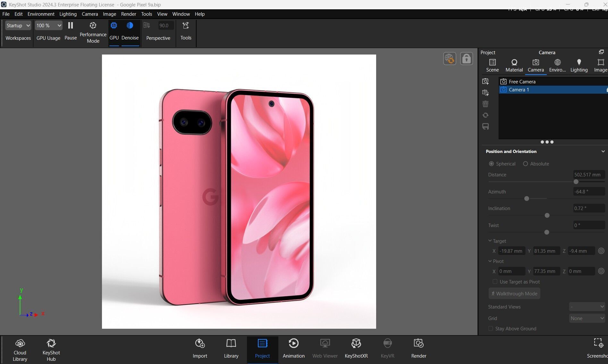Viewport: 608px width, 364px height.
Task: Open the Lighting tab
Action: [579, 65]
